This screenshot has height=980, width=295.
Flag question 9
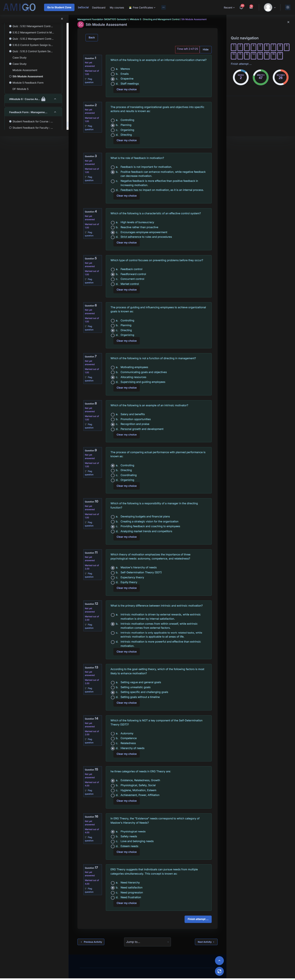click(89, 473)
